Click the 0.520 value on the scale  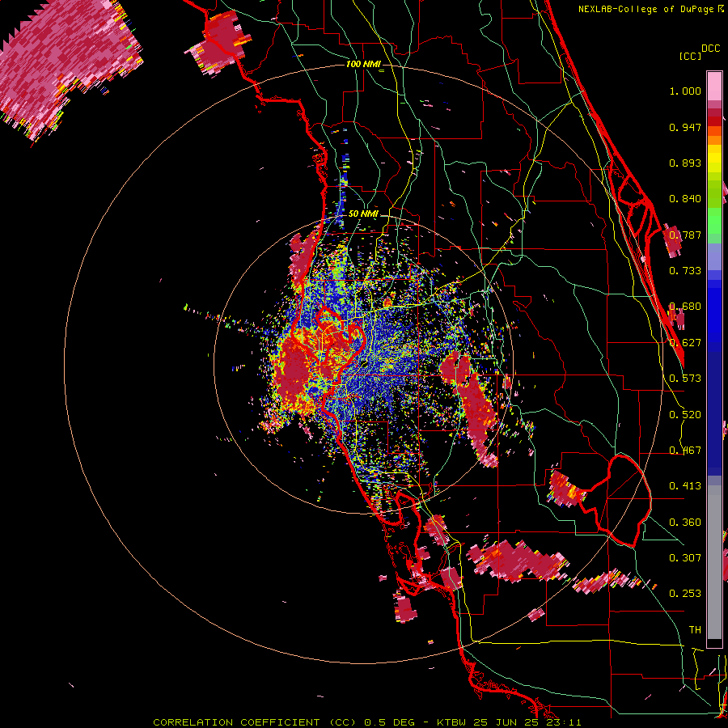coord(685,415)
